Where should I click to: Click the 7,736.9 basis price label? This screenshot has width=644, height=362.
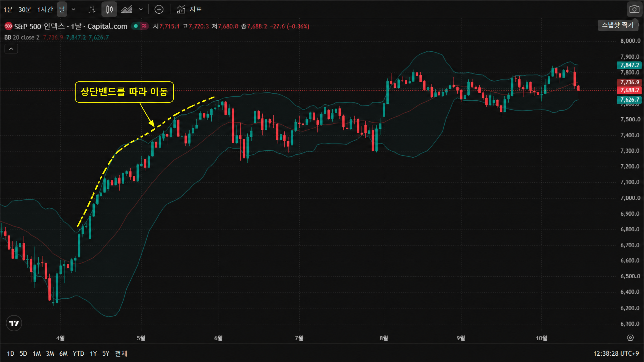point(629,82)
